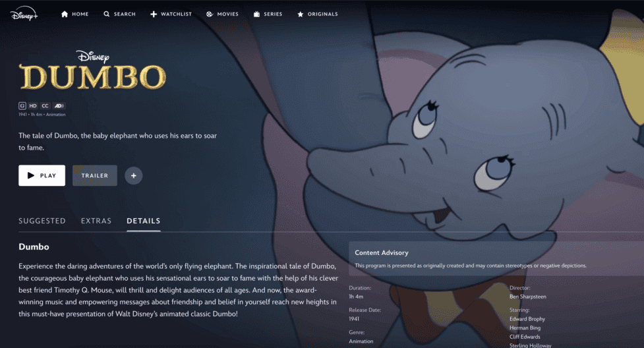The width and height of the screenshot is (644, 348).
Task: Switch to the Suggested tab
Action: pos(42,221)
